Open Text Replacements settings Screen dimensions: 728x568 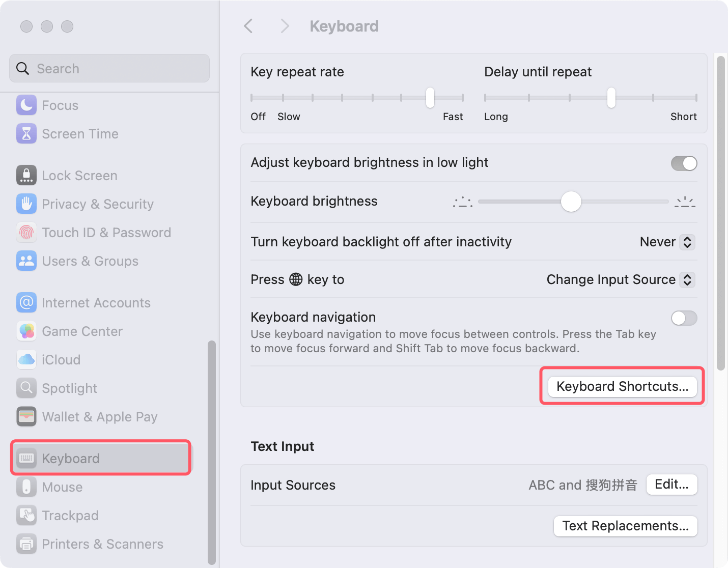(625, 526)
